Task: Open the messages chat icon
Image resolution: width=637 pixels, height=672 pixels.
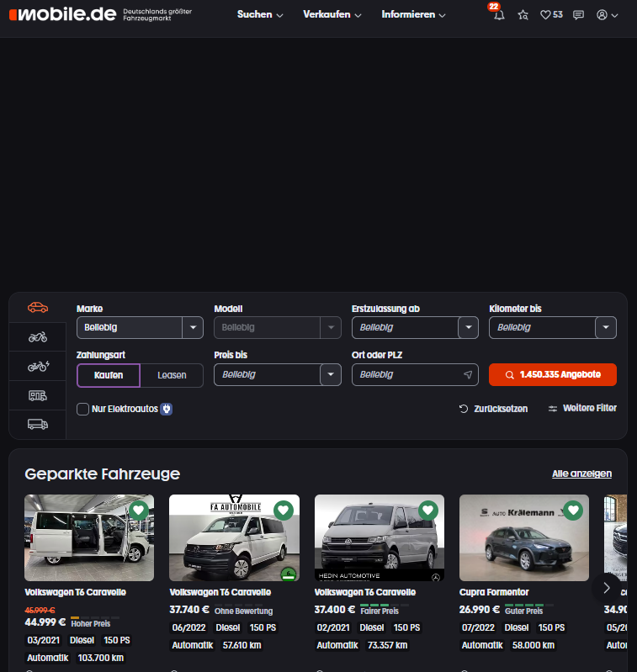Action: [x=578, y=15]
